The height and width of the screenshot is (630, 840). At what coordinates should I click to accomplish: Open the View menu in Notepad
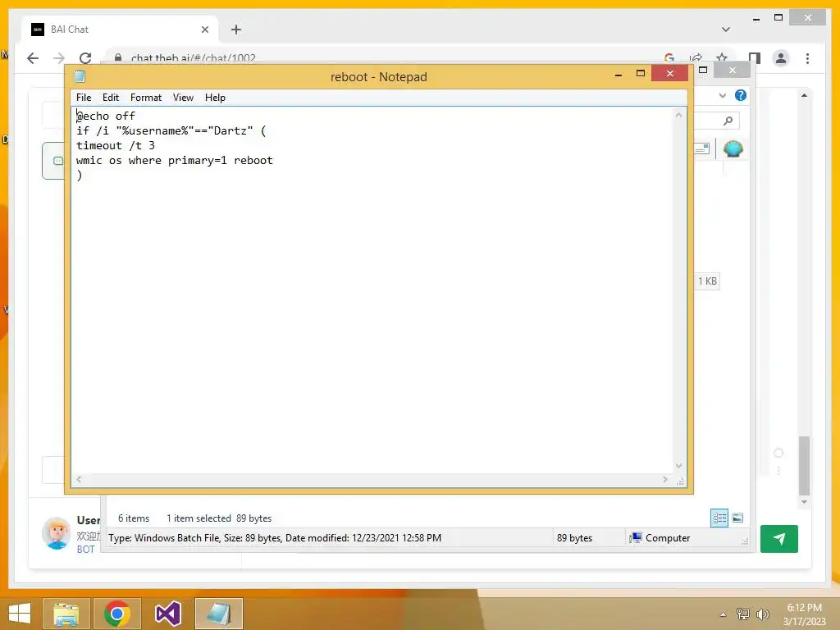183,98
